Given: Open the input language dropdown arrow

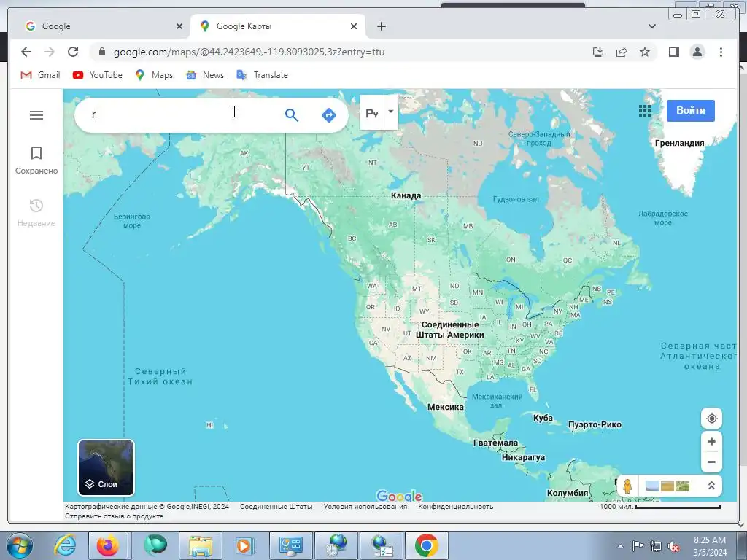Looking at the screenshot, I should [391, 112].
